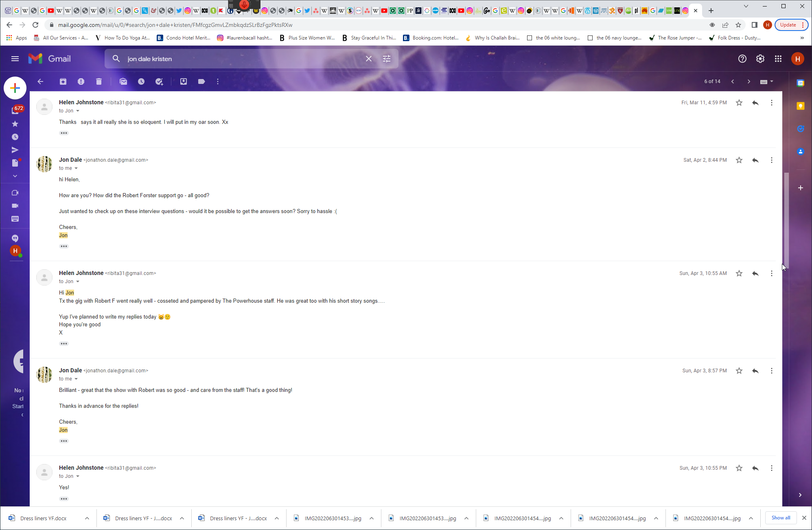Reply to the Sun, Apr 3 8:57 PM message
Viewport: 812px width, 530px height.
coord(755,371)
